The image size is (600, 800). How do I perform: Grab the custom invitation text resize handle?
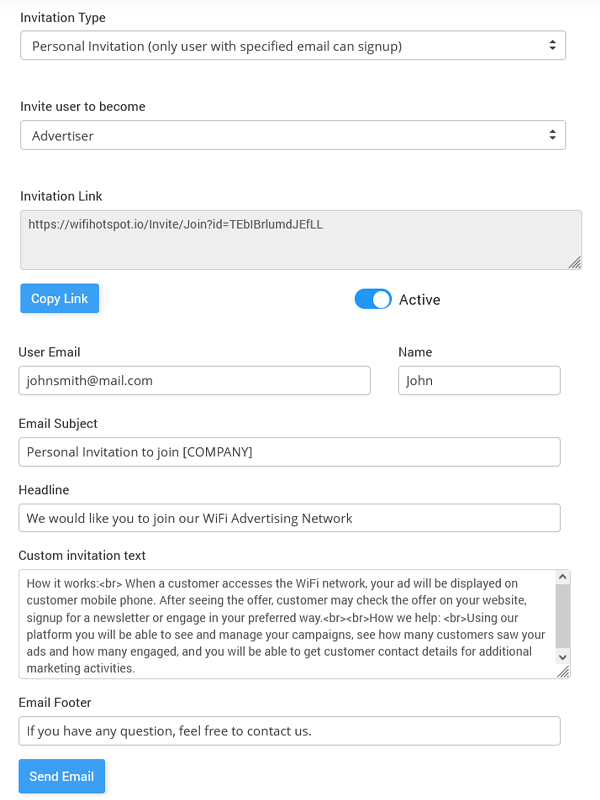click(562, 672)
